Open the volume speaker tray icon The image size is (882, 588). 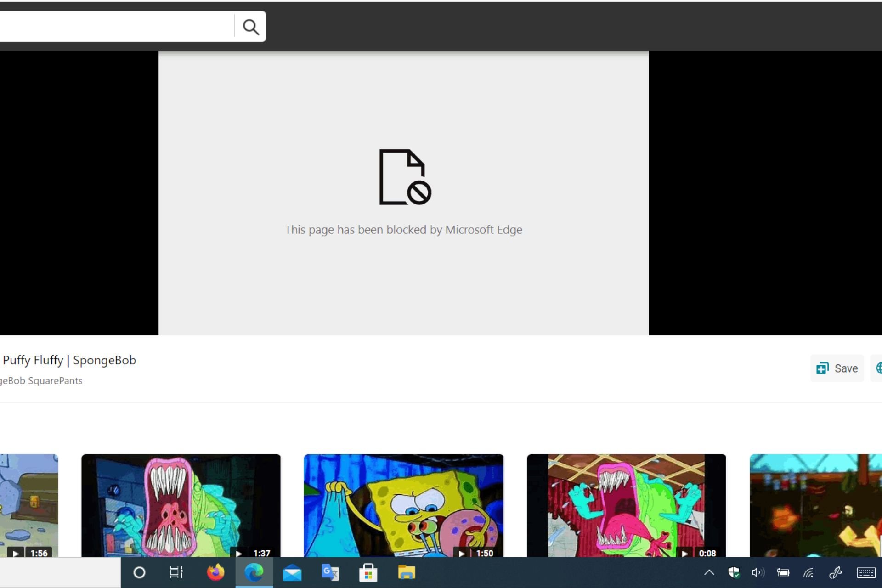pos(758,572)
